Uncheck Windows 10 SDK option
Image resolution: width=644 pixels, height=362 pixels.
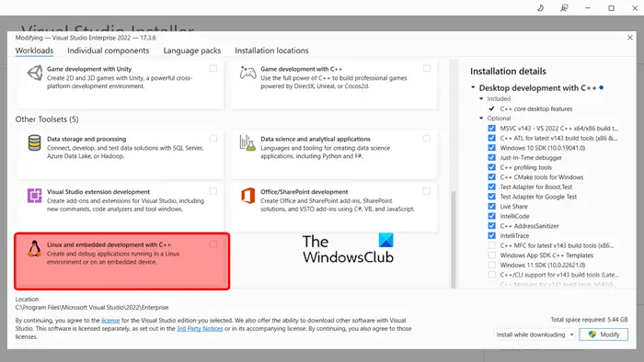(x=491, y=148)
